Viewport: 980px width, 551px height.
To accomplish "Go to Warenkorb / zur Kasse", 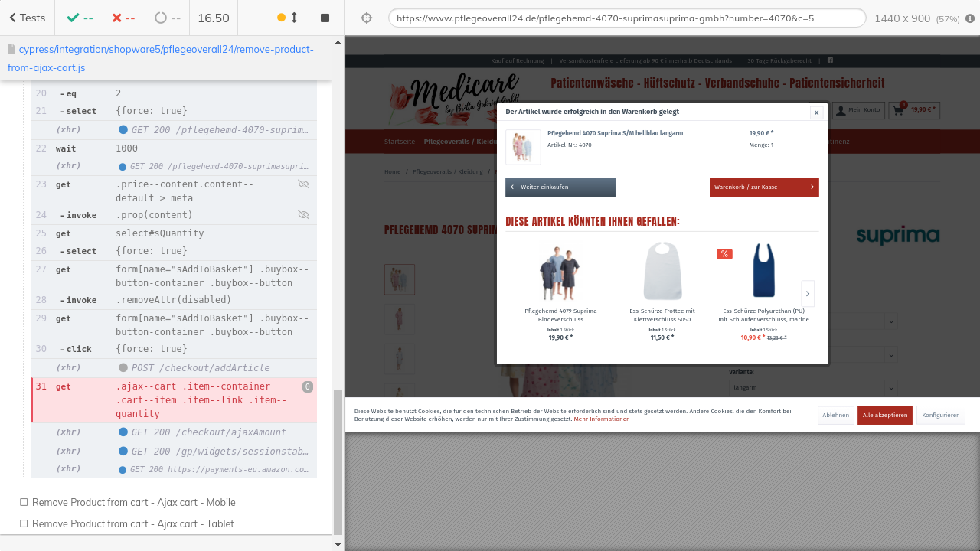I will pos(763,187).
